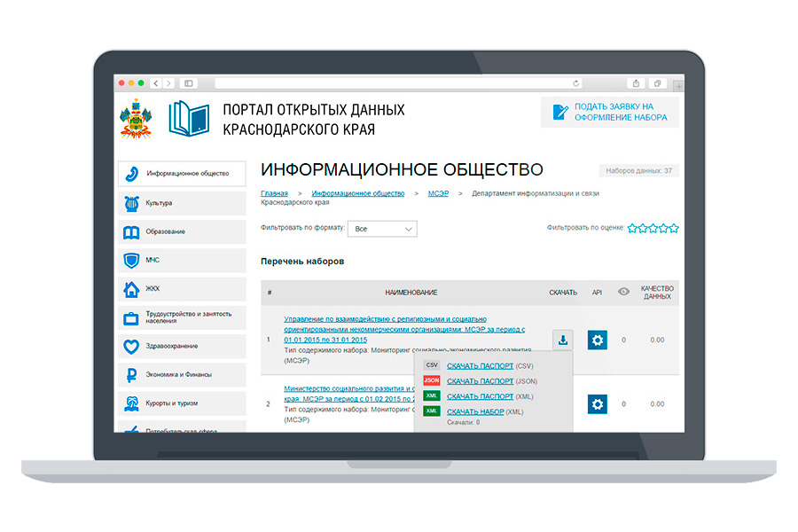Open the Фильтровать по формату dropdown
798x532 pixels.
point(382,229)
